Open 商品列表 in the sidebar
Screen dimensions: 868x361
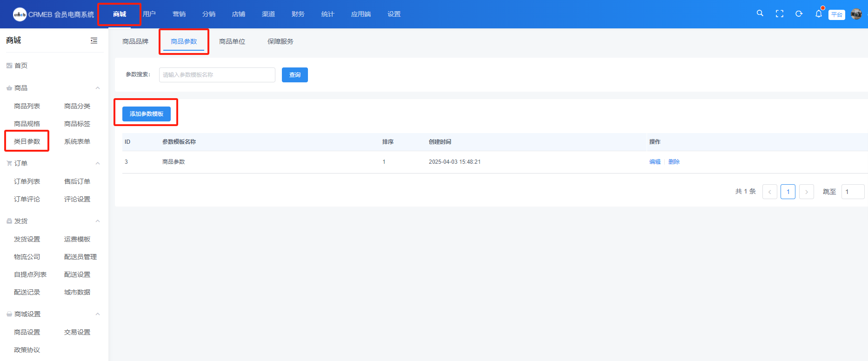click(x=27, y=106)
